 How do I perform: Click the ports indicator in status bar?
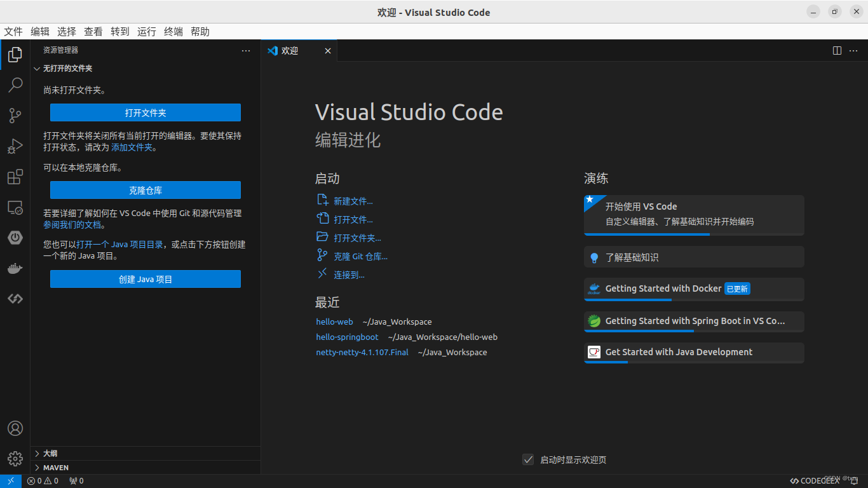(76, 481)
